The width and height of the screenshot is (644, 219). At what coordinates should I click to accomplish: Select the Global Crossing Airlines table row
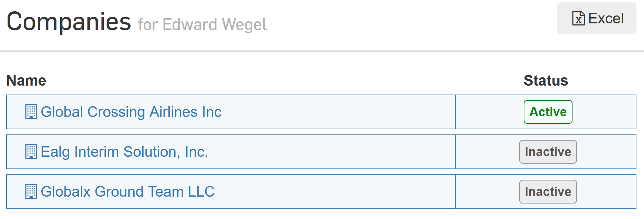(x=321, y=112)
